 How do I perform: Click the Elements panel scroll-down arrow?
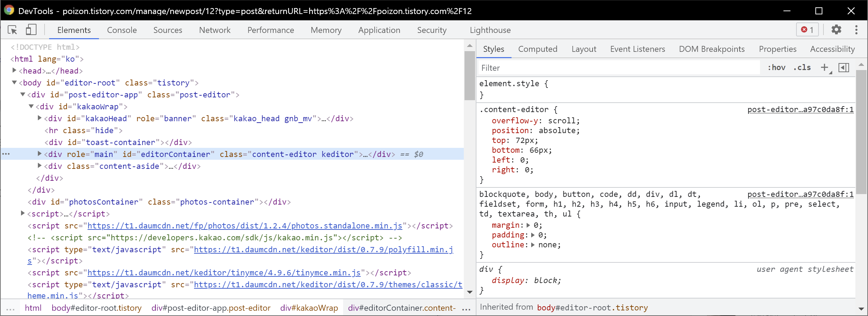pyautogui.click(x=469, y=292)
